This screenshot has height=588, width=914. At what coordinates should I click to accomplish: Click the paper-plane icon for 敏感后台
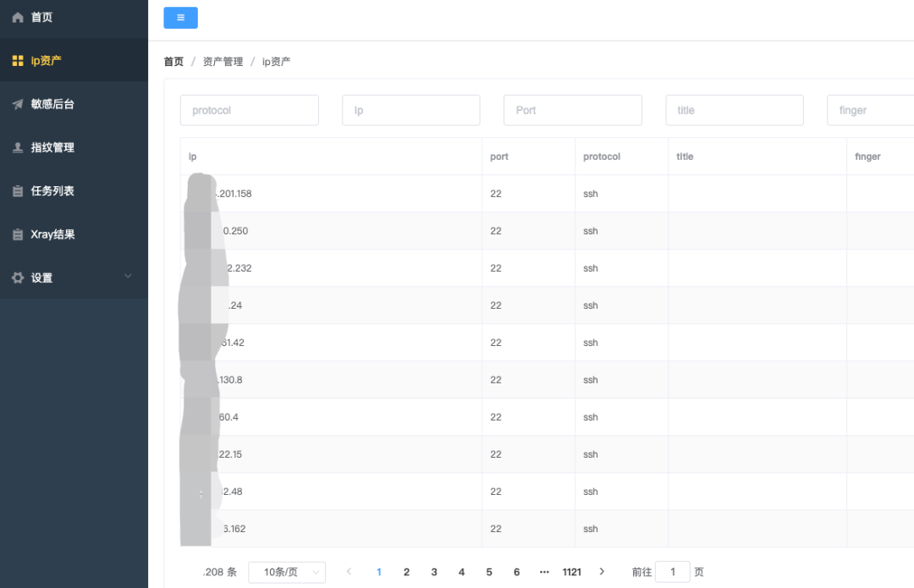[x=18, y=103]
